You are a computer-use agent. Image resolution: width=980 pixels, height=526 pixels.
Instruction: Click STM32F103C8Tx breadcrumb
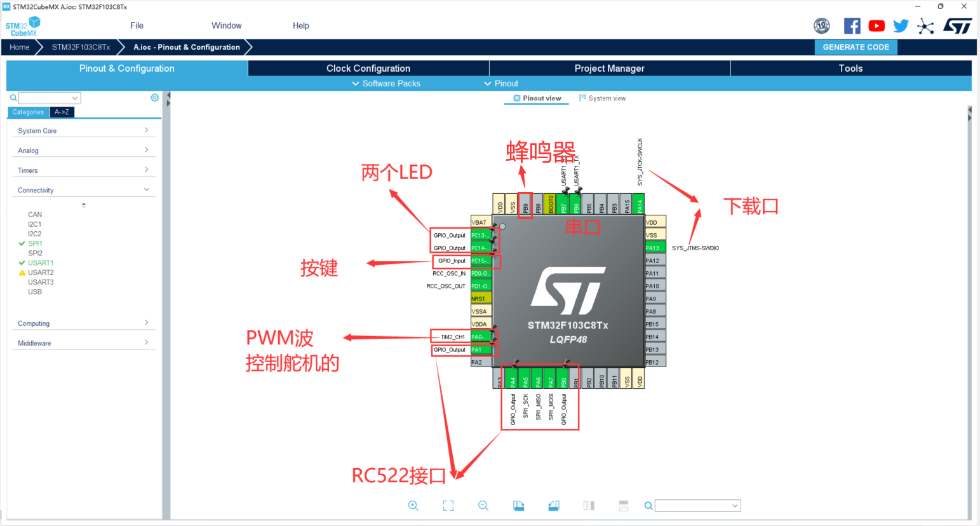pos(81,47)
